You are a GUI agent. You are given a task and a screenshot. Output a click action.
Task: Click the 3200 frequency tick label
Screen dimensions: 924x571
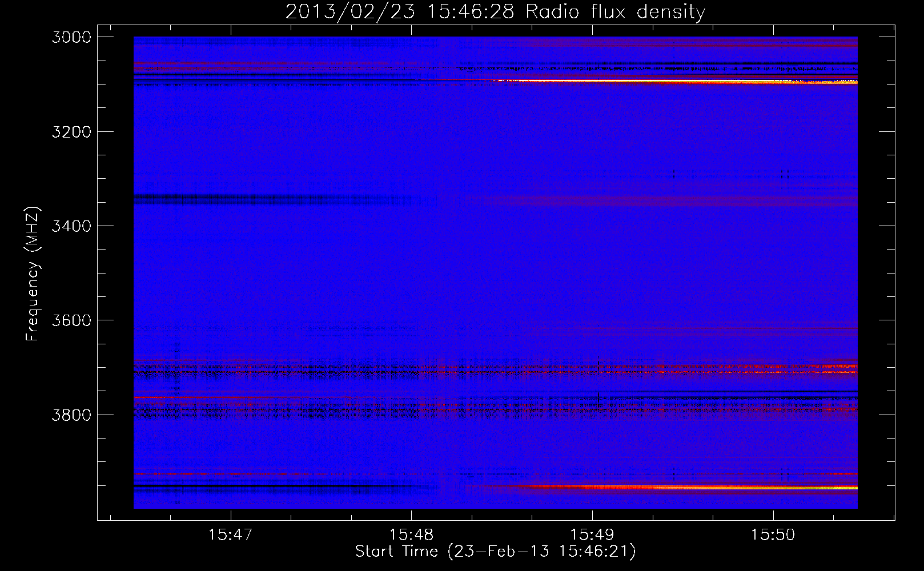tap(71, 132)
